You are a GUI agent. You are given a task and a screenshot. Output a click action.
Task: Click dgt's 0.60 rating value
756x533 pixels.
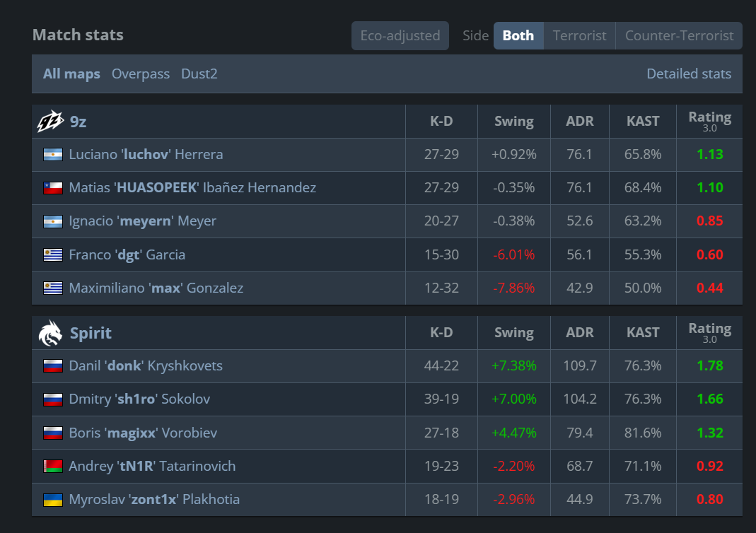pos(710,254)
